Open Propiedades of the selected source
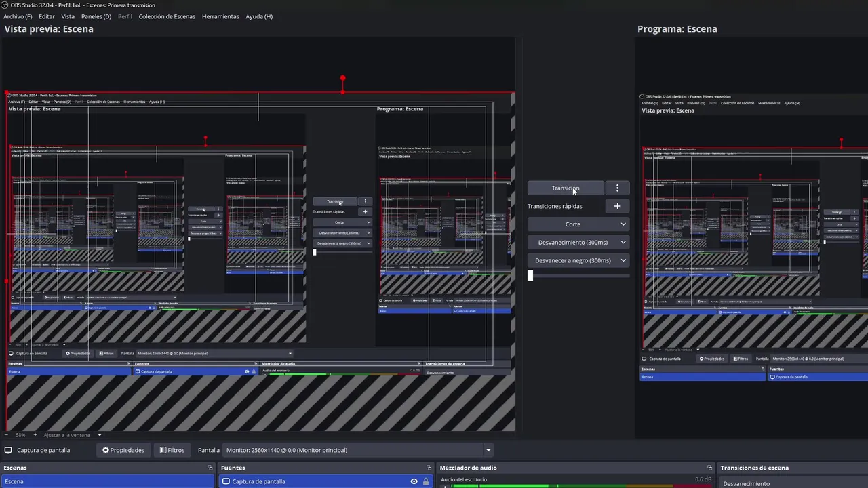Viewport: 868px width, 488px height. 123,450
